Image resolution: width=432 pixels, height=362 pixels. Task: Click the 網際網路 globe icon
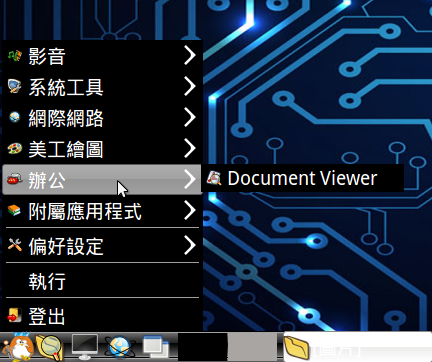pyautogui.click(x=15, y=117)
